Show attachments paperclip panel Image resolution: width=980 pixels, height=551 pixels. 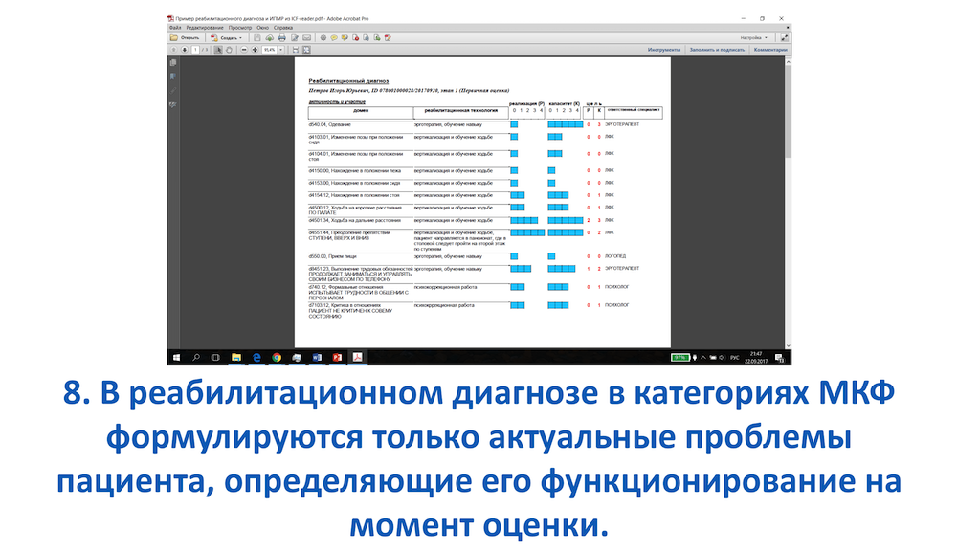[173, 91]
